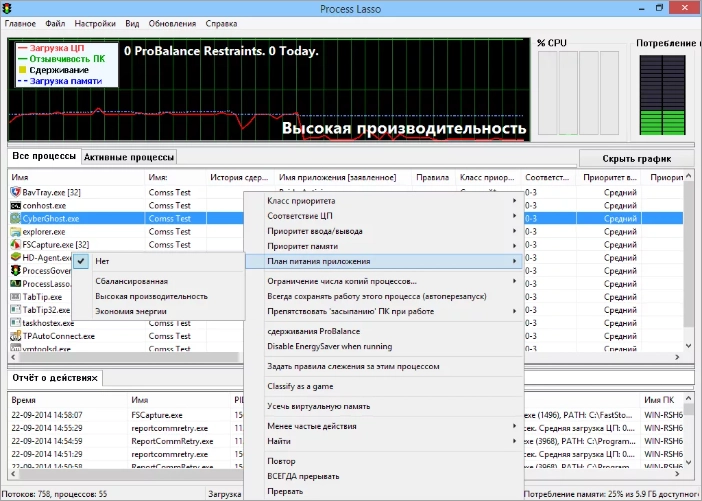Click the BavTray.exe shield icon
The width and height of the screenshot is (702, 501).
[x=16, y=193]
